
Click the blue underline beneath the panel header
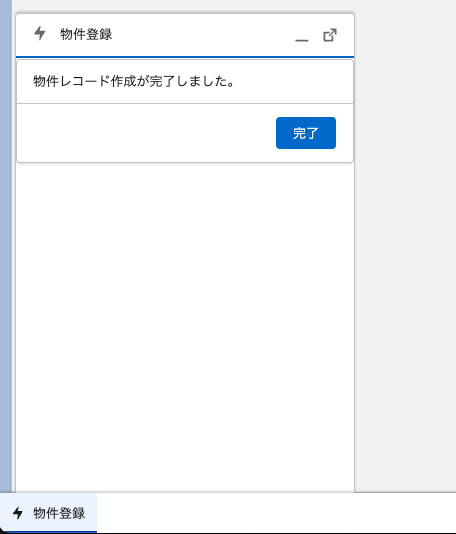[185, 57]
